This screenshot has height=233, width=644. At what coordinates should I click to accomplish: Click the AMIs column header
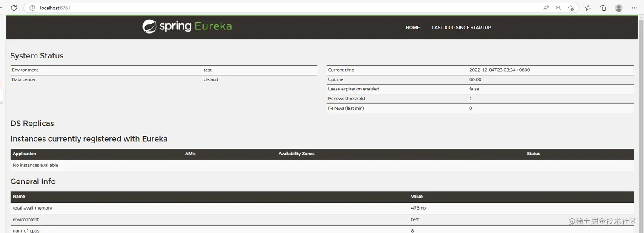(x=190, y=154)
